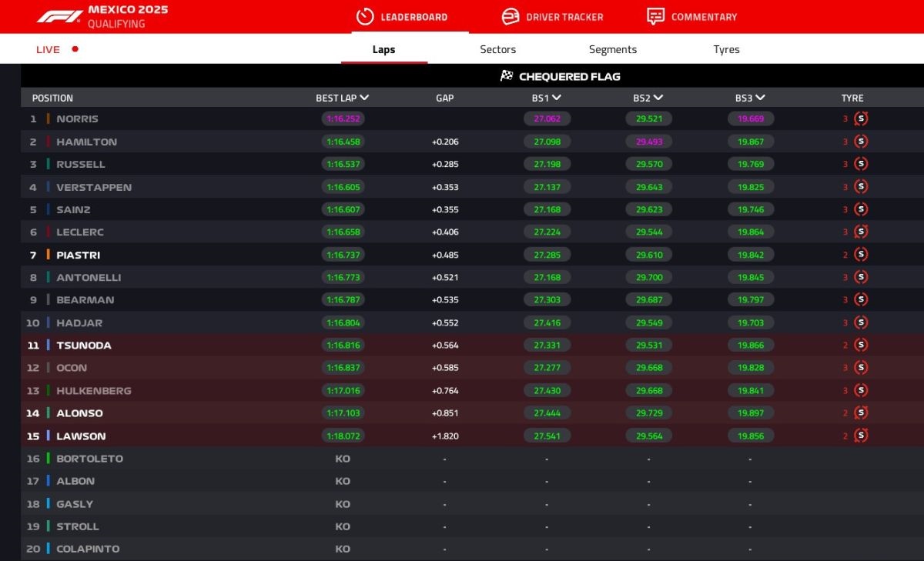Click the chequered flag icon
Screen dimensions: 924x561
pos(507,75)
